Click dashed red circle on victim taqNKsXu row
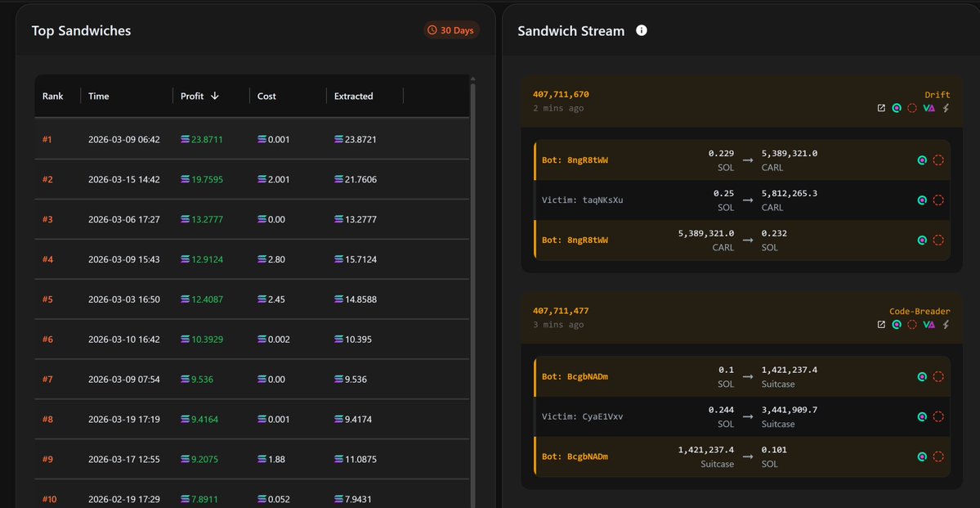Image resolution: width=980 pixels, height=508 pixels. [938, 200]
